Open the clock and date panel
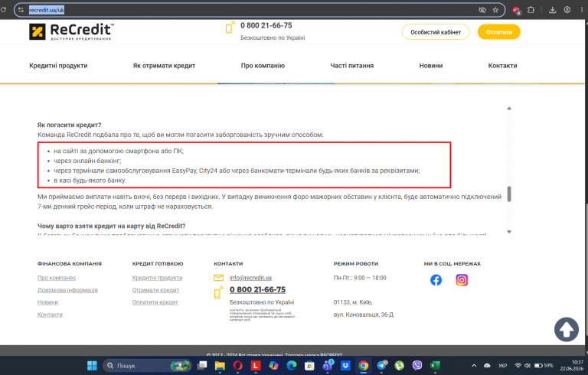This screenshot has height=375, width=588. pyautogui.click(x=572, y=366)
